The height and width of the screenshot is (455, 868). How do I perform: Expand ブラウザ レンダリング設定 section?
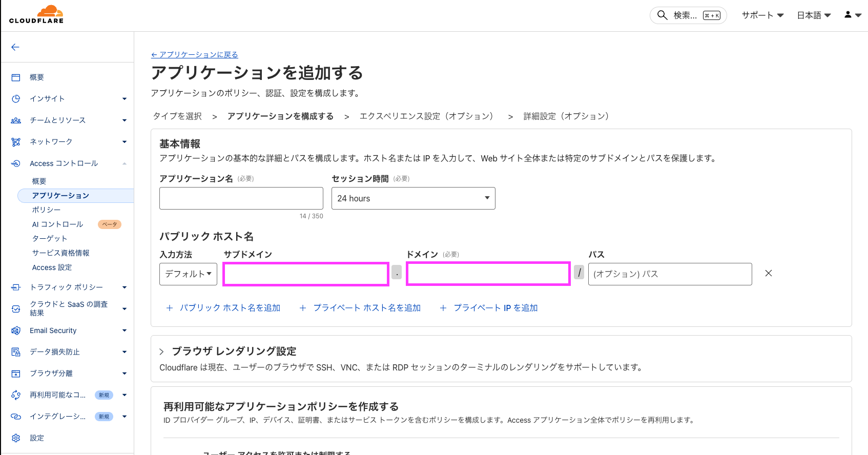coord(161,351)
